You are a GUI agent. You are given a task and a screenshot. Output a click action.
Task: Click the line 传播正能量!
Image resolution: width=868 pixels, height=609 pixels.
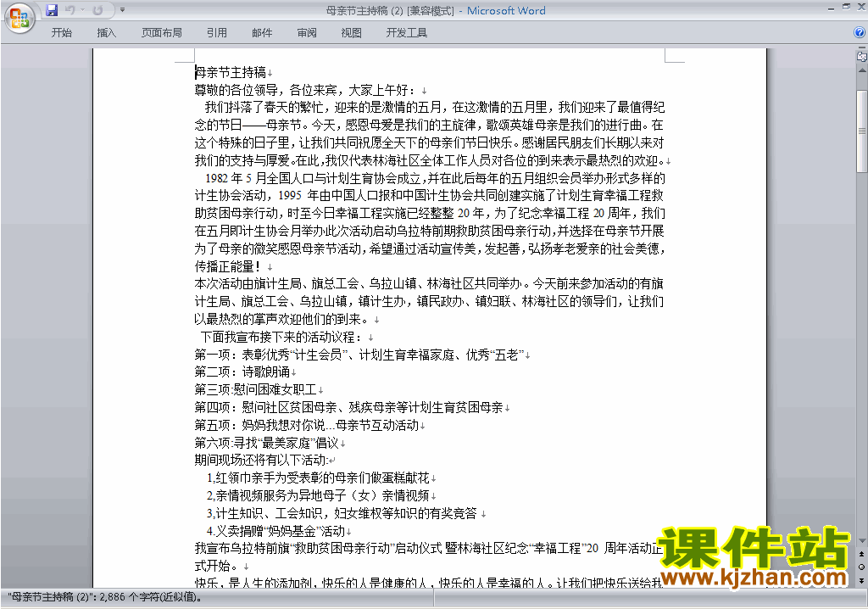(x=227, y=266)
